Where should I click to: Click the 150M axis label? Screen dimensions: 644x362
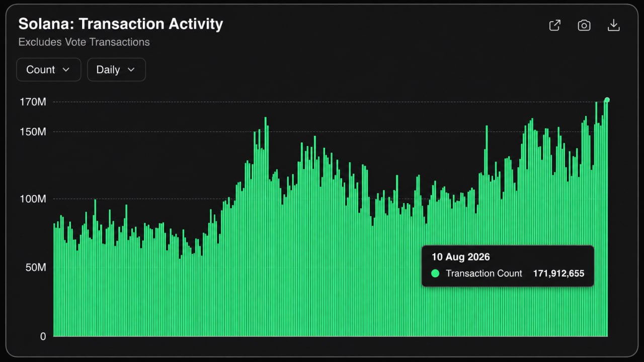33,132
